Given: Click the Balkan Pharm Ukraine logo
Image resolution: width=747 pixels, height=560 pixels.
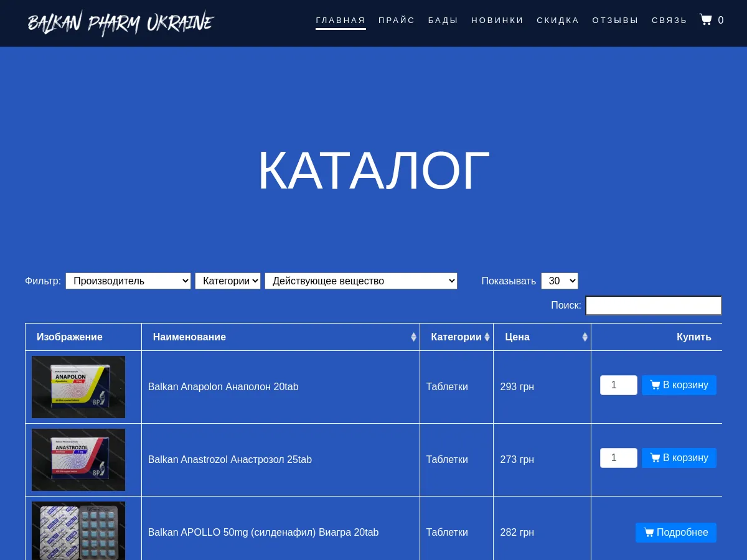Looking at the screenshot, I should (x=120, y=23).
